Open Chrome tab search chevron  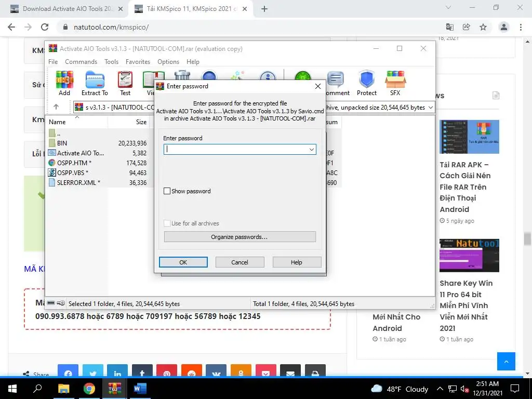[448, 7]
